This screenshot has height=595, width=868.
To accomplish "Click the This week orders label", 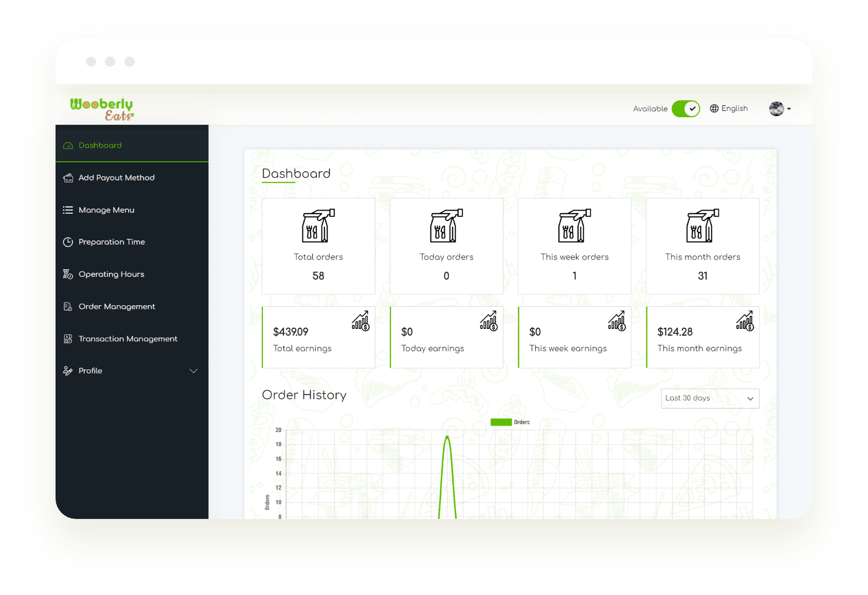I will (x=574, y=257).
